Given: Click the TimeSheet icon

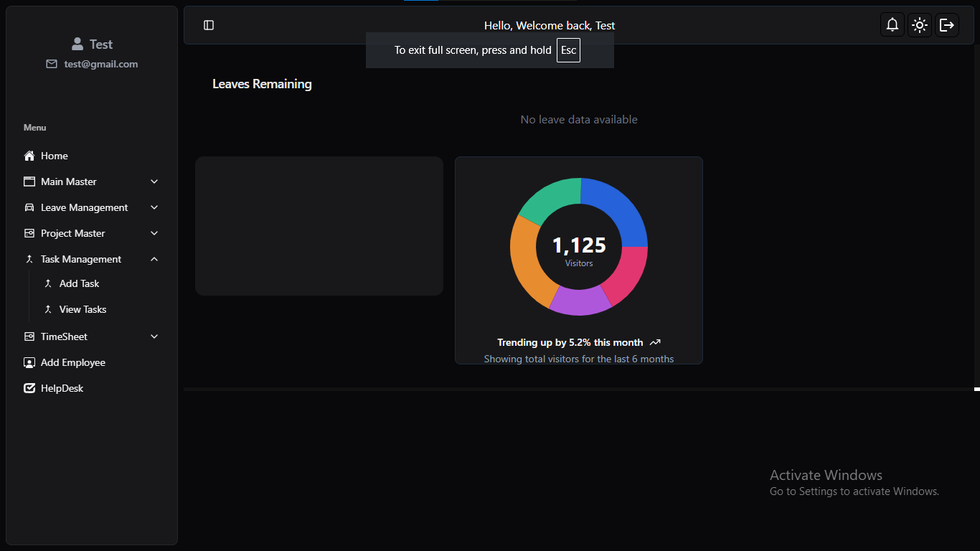Looking at the screenshot, I should pyautogui.click(x=29, y=336).
